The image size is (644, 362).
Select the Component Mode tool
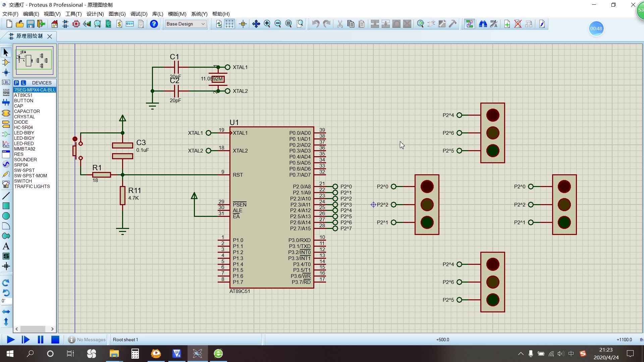pyautogui.click(x=6, y=62)
